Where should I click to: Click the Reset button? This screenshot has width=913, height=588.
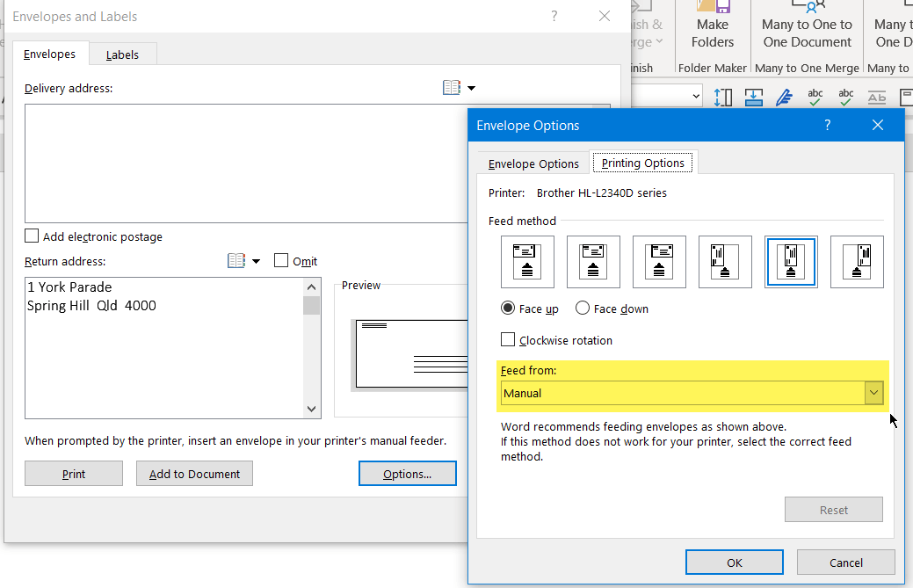click(x=834, y=510)
